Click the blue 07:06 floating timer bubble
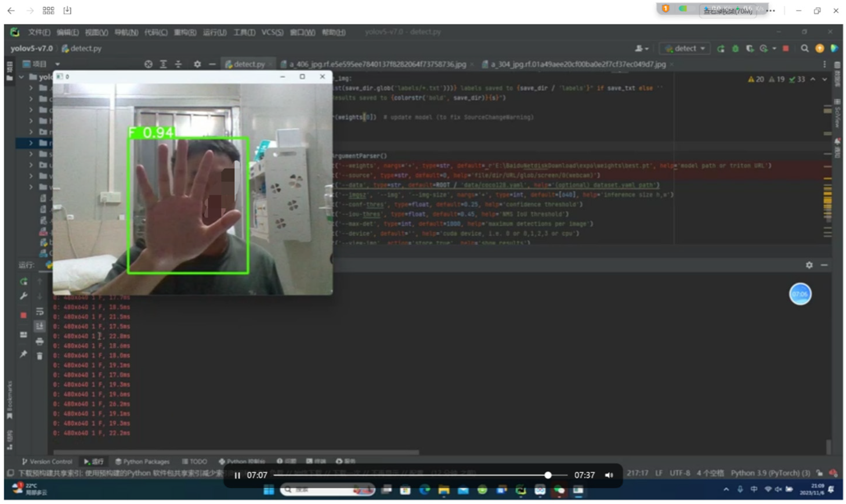 800,295
